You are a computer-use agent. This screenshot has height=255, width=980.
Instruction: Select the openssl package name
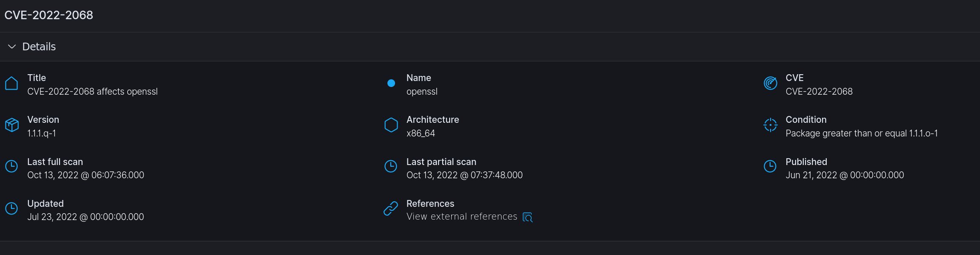422,91
